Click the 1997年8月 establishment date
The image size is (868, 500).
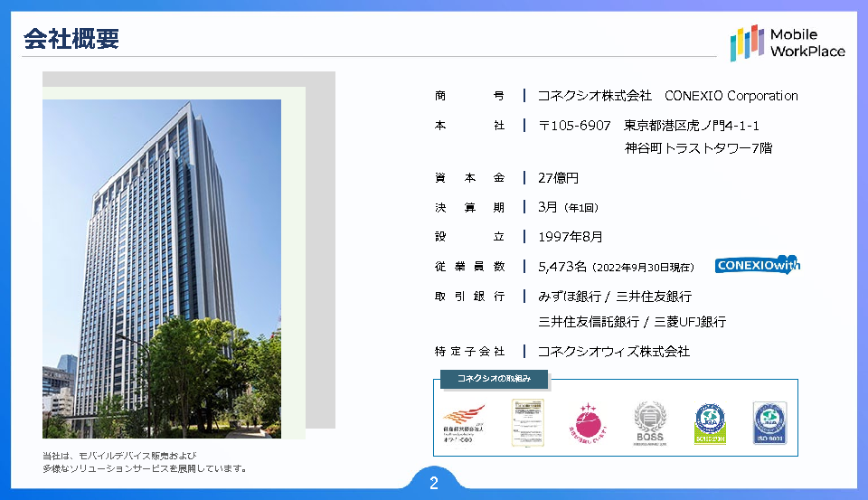pos(570,237)
